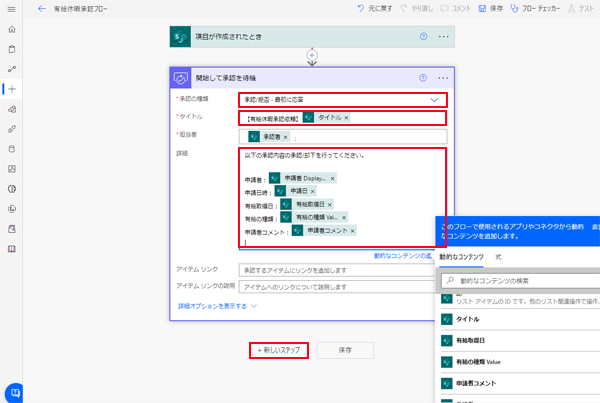Open My flows in the sidebar
This screenshot has height=403, width=600.
coord(12,69)
